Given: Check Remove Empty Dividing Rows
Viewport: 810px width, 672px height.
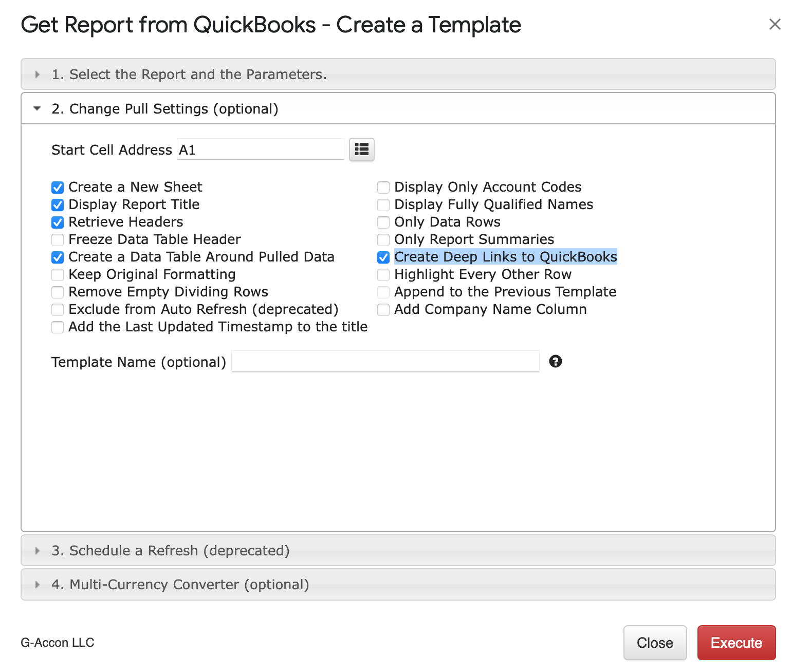Looking at the screenshot, I should [58, 292].
